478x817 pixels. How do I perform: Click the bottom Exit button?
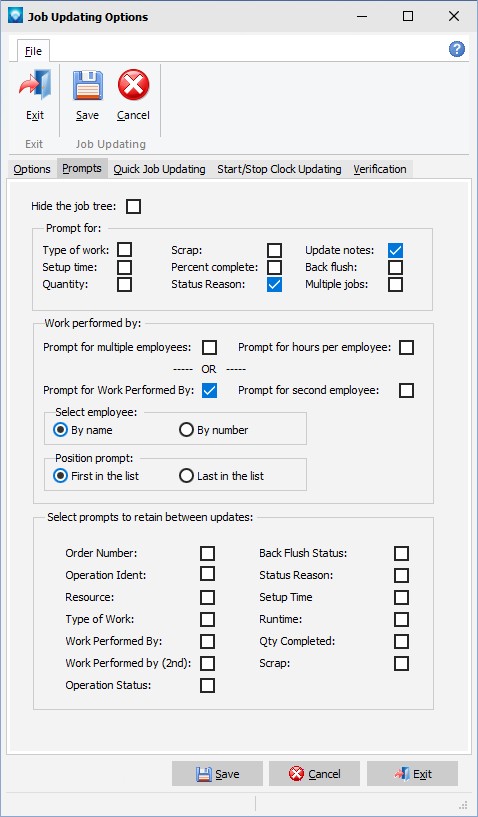[x=412, y=774]
